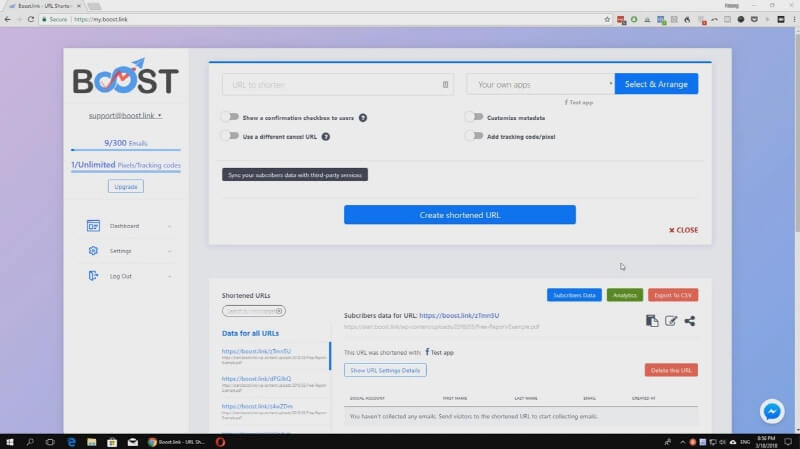Click the paste icon in URL field
Screen dimensions: 800x449
[x=445, y=85]
